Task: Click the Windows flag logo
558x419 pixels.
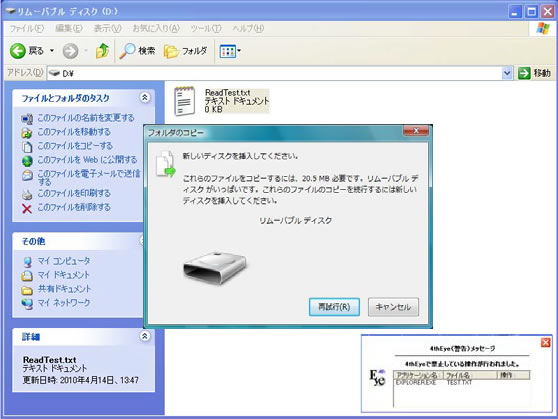Action: 543,28
